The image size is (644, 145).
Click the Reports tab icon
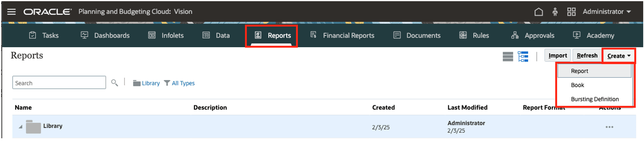coord(258,35)
